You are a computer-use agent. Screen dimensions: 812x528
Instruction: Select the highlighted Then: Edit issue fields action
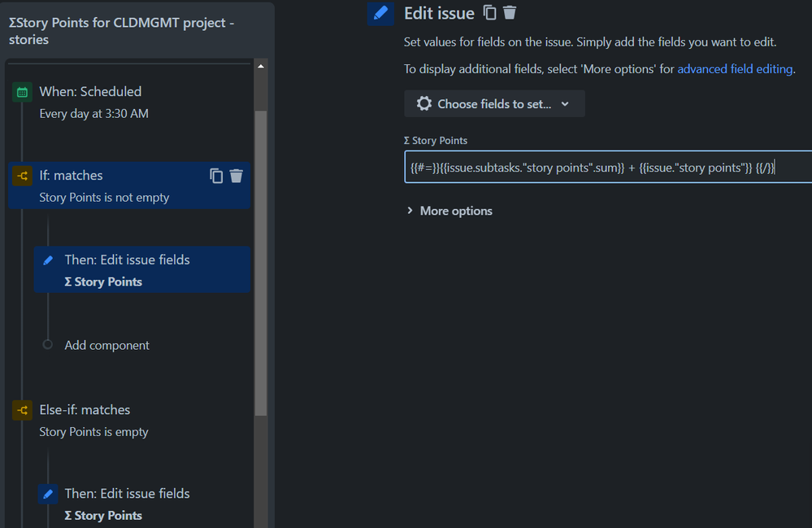(142, 270)
